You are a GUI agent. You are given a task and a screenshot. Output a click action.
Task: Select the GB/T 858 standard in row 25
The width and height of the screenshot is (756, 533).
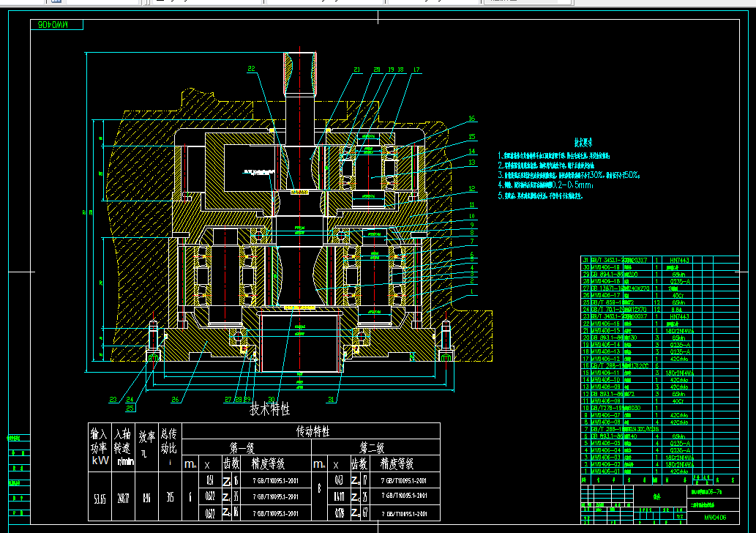(607, 302)
